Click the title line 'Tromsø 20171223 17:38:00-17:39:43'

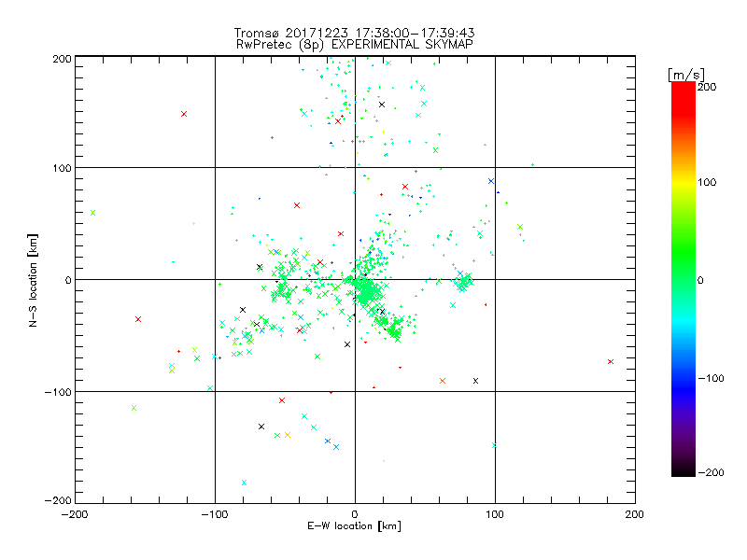pos(354,33)
